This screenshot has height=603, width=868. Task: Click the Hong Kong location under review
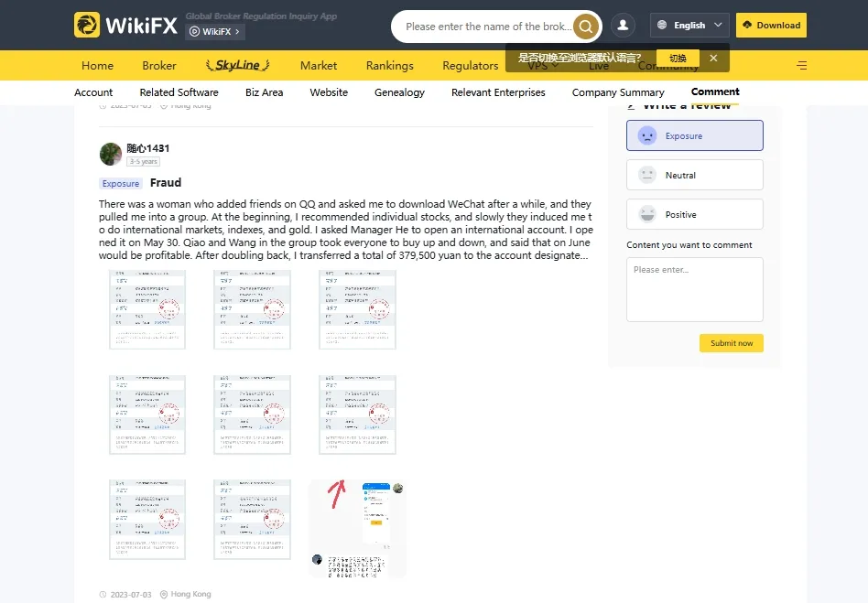click(190, 594)
